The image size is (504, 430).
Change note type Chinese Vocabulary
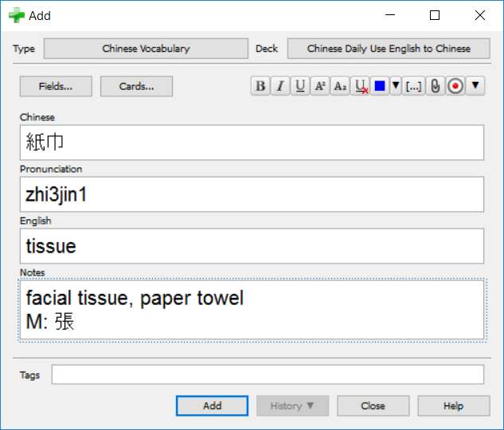[146, 49]
